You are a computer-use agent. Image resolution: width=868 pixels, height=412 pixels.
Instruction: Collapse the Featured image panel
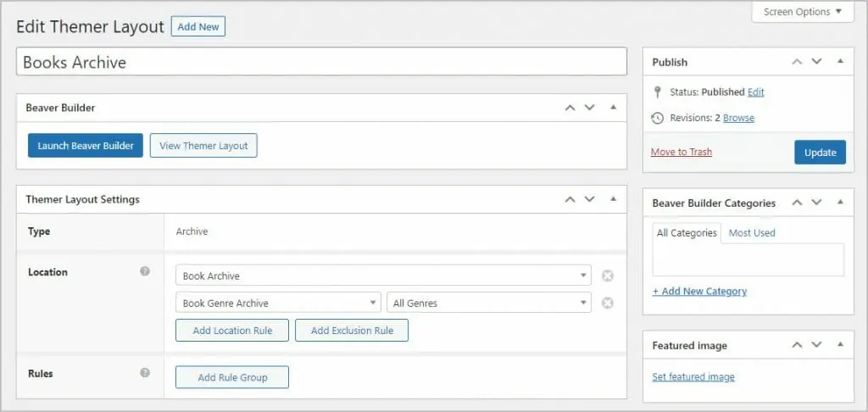point(840,345)
